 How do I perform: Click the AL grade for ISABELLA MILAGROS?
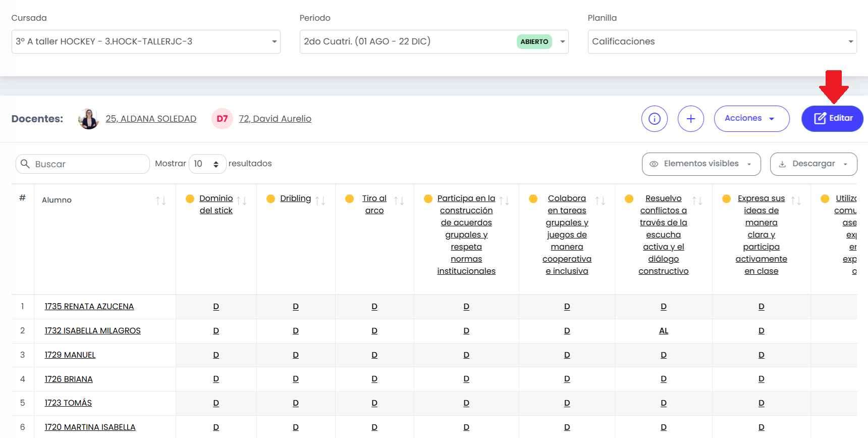tap(664, 331)
